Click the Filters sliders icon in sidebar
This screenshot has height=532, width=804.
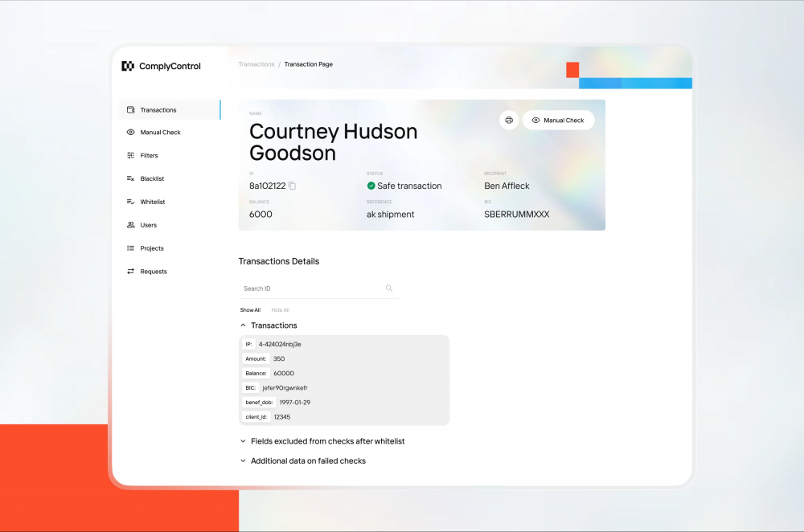click(x=130, y=156)
